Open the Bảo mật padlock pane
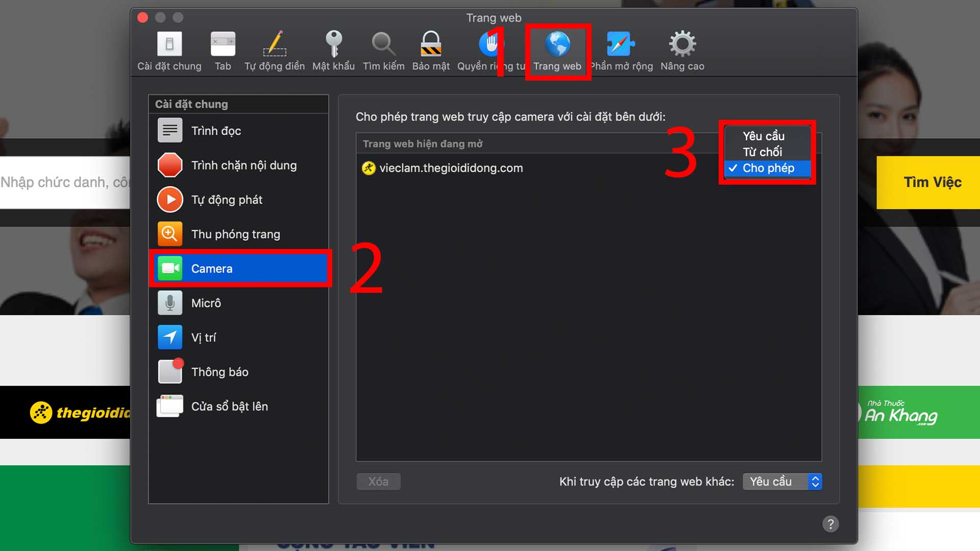Screen dimensions: 980x551 pos(431,51)
